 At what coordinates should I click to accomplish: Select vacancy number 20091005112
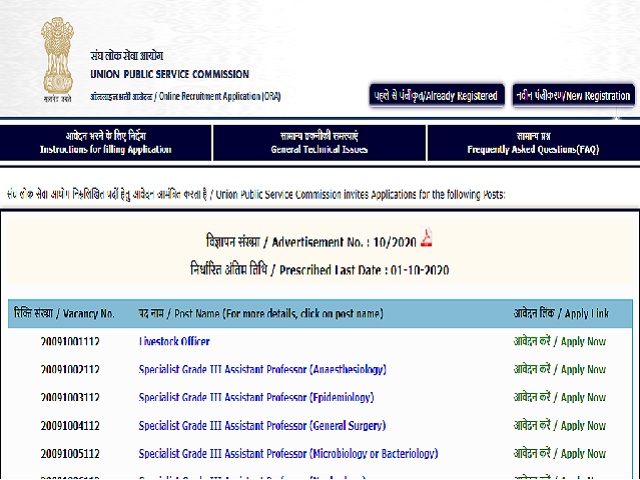[x=70, y=454]
